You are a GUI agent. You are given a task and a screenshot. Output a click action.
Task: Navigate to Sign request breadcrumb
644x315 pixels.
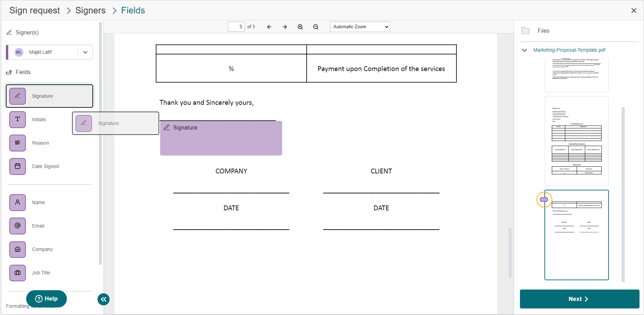click(34, 10)
